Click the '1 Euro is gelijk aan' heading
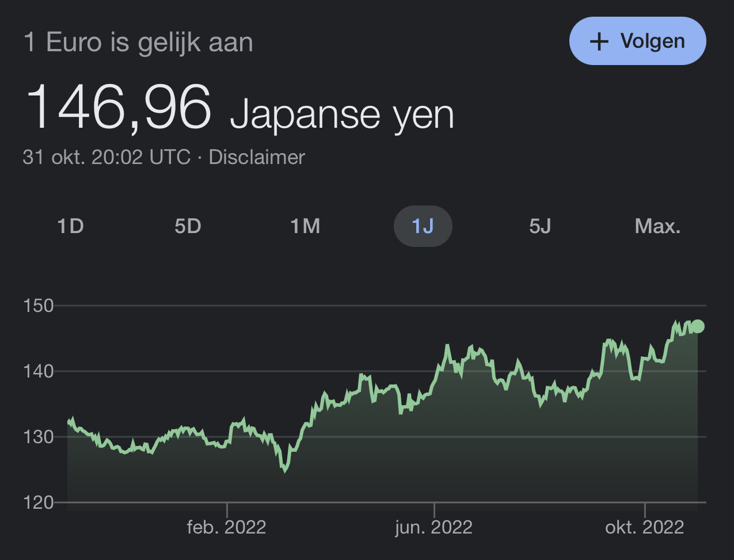Image resolution: width=734 pixels, height=560 pixels. 138,43
